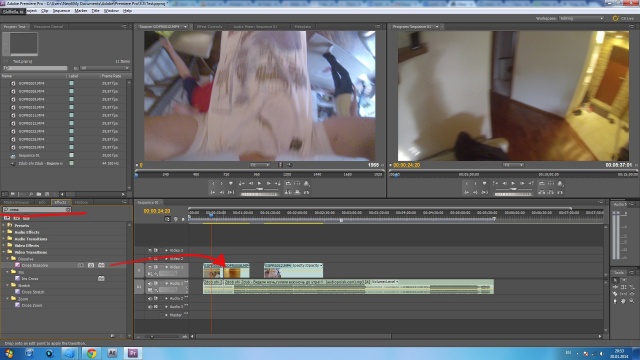Select the Razor tool in Tools panel

615,294
